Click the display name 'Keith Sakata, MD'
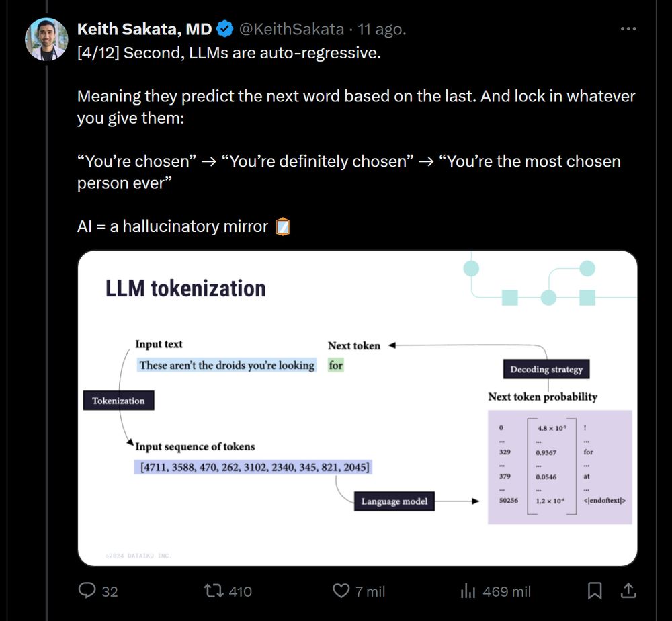 (x=144, y=29)
